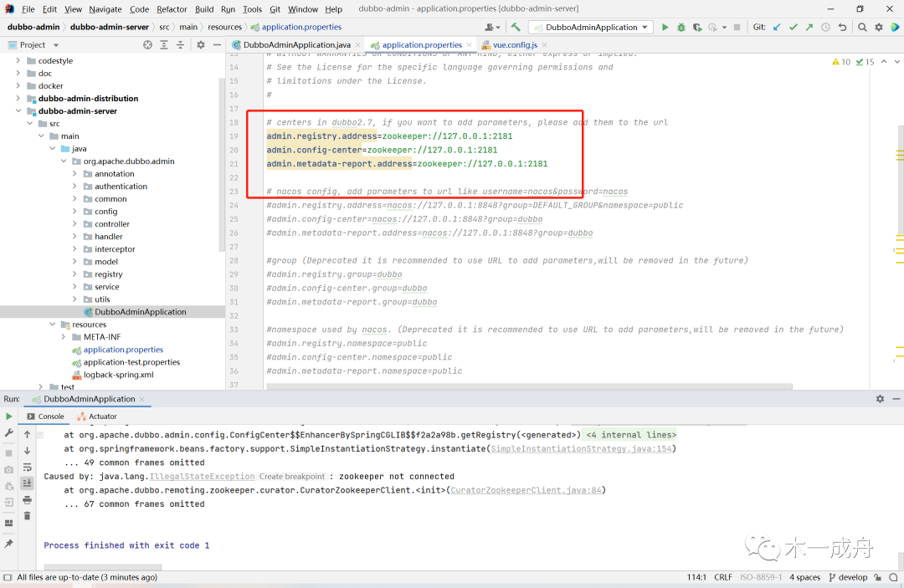Switch to the DubboAdminApplication.java editor tab

(296, 45)
